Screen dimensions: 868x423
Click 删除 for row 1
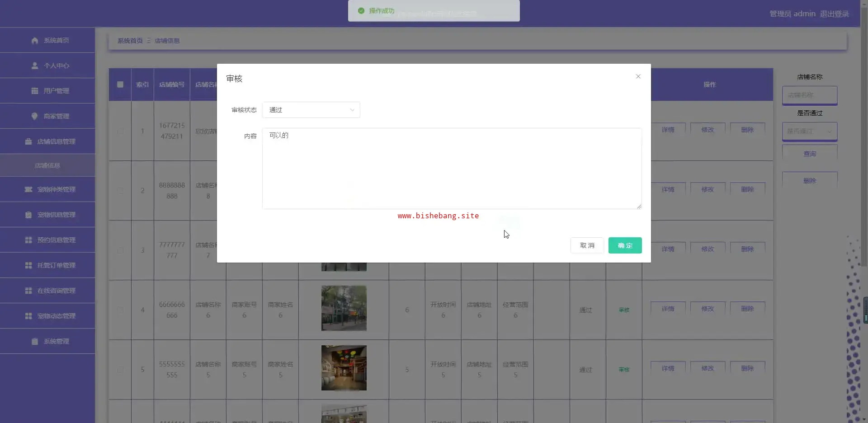pos(748,130)
